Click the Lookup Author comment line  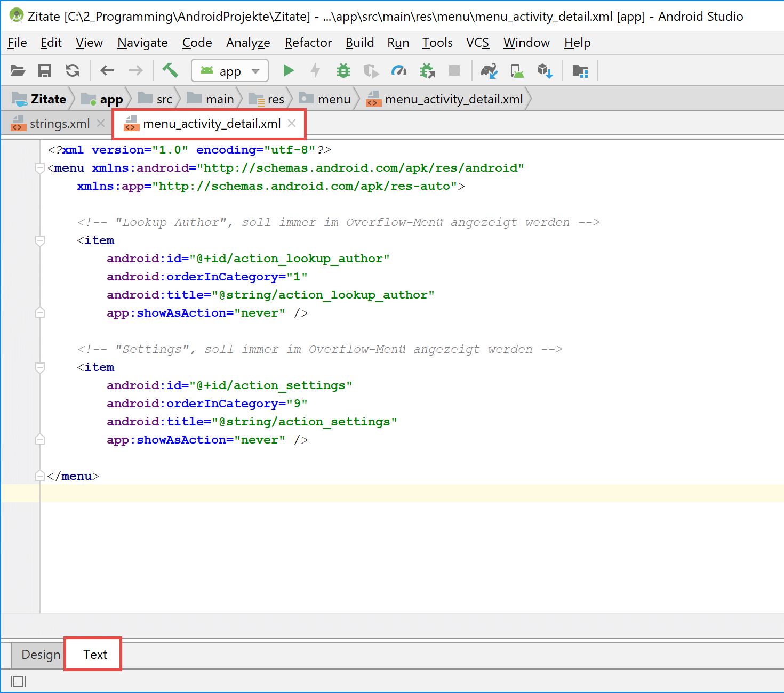pos(339,222)
